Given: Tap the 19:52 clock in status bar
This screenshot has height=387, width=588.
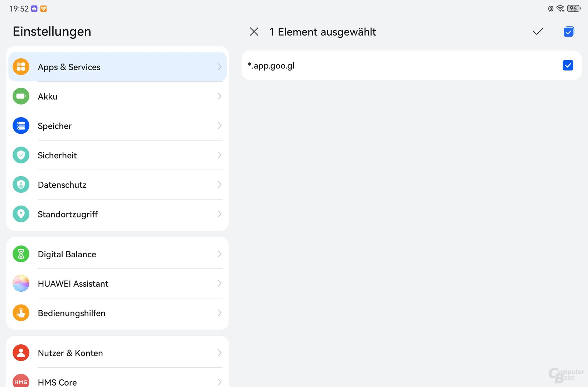Looking at the screenshot, I should click(19, 9).
